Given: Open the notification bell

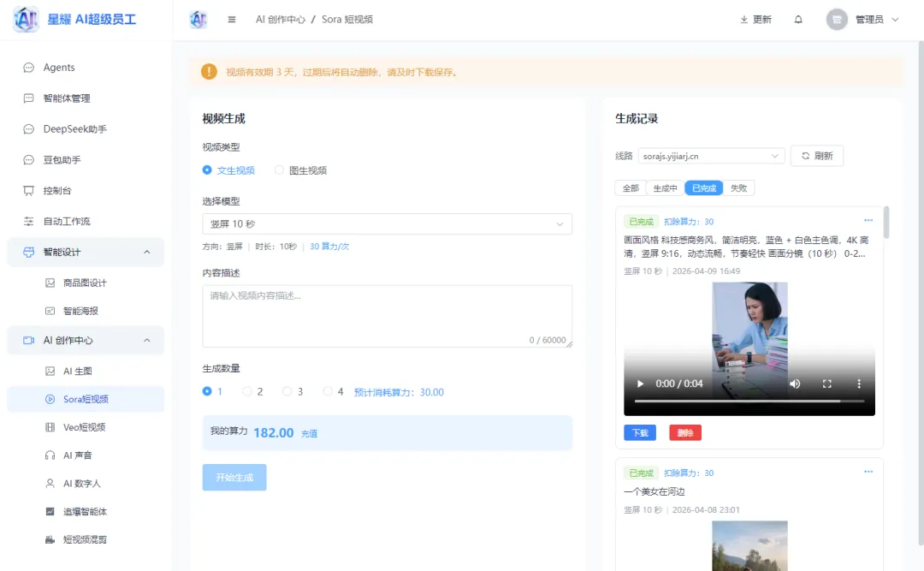Looking at the screenshot, I should click(798, 18).
